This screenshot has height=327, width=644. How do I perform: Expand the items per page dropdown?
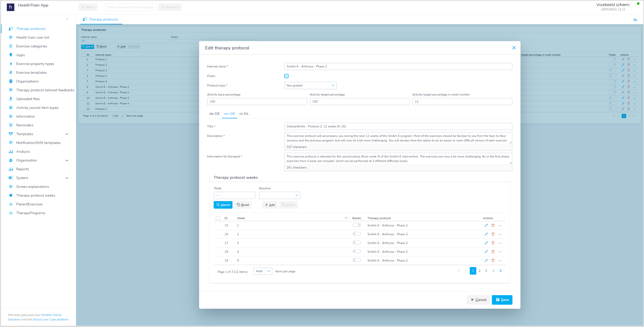tap(268, 271)
